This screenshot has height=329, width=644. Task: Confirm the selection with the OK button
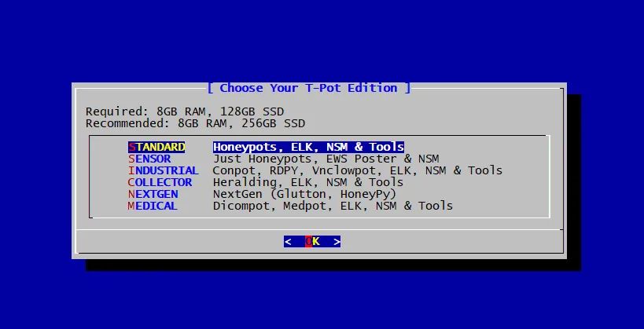(x=312, y=242)
